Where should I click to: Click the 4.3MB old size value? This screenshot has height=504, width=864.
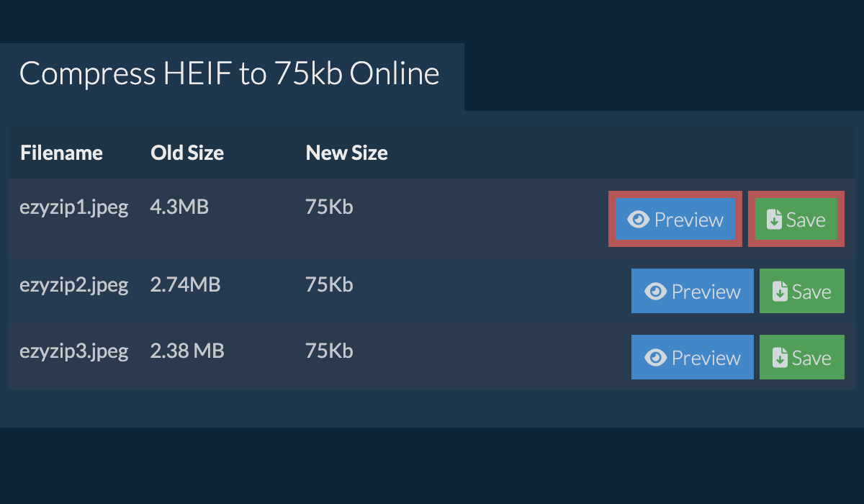[x=179, y=208]
